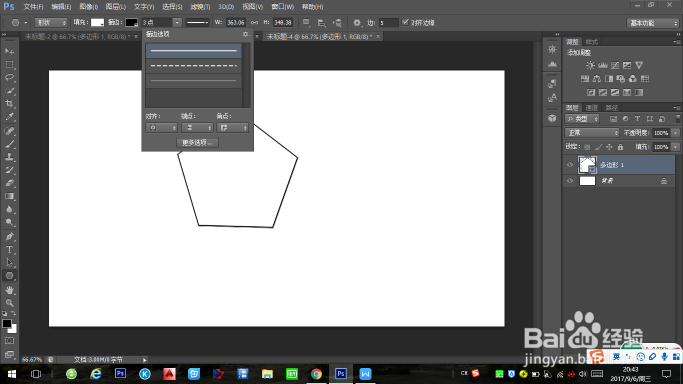Toggle visibility of 多边形 1 layer
The height and width of the screenshot is (384, 683).
pos(570,165)
